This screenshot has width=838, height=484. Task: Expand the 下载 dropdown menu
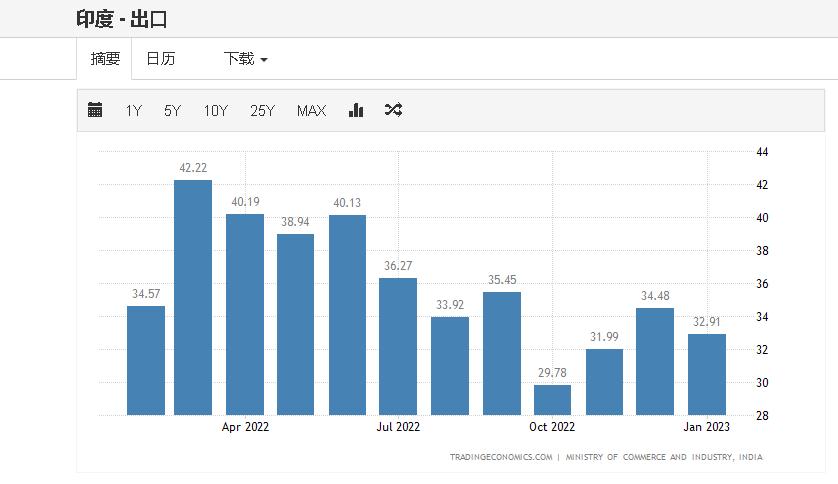tap(245, 59)
